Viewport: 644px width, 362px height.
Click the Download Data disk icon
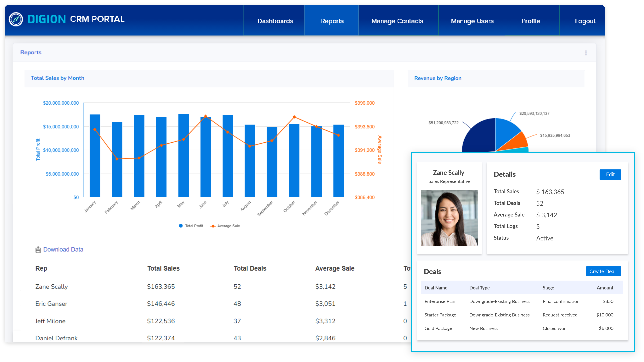[x=38, y=249]
